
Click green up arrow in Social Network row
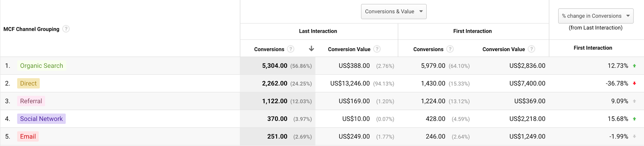634,119
